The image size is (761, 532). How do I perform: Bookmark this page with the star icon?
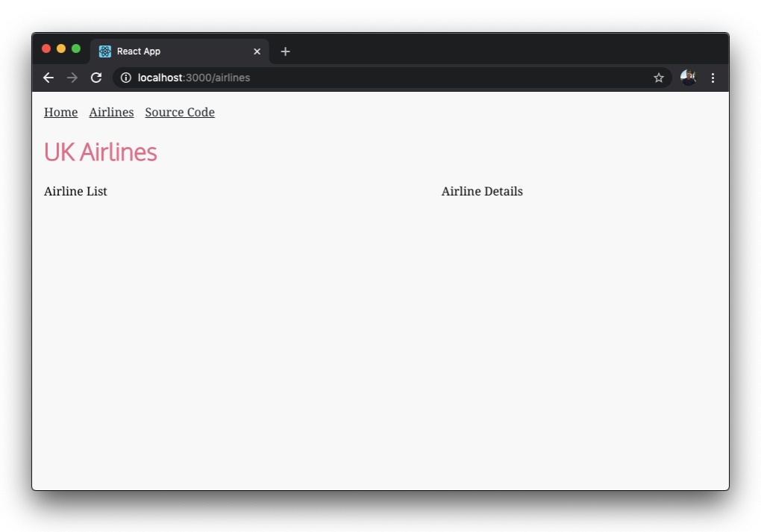pos(658,78)
